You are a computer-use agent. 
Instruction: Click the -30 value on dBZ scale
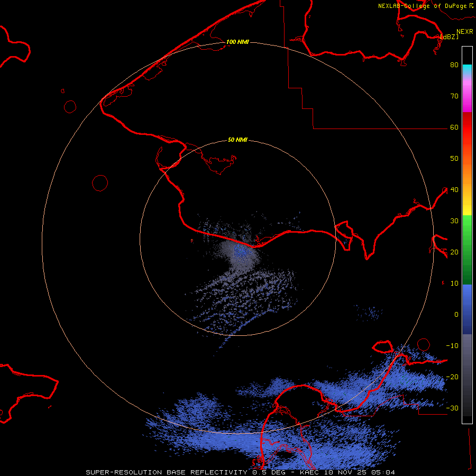452,408
